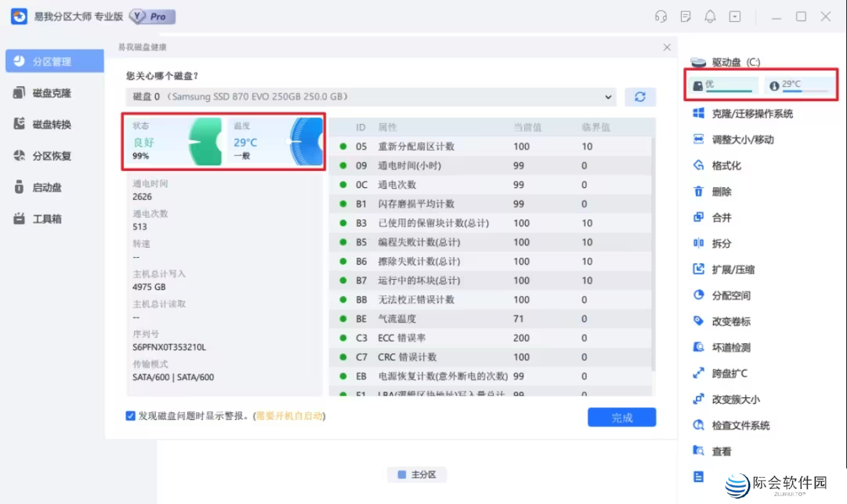This screenshot has height=504, width=847.
Task: Click the refresh disk icon button
Action: 640,97
